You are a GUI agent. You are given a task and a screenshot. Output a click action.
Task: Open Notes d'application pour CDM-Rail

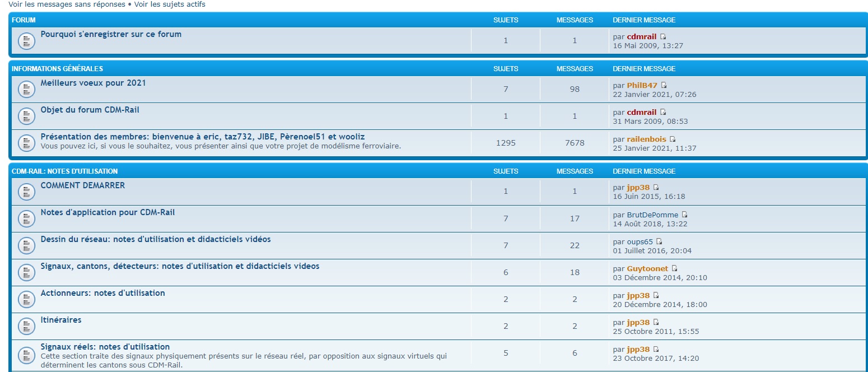[108, 212]
